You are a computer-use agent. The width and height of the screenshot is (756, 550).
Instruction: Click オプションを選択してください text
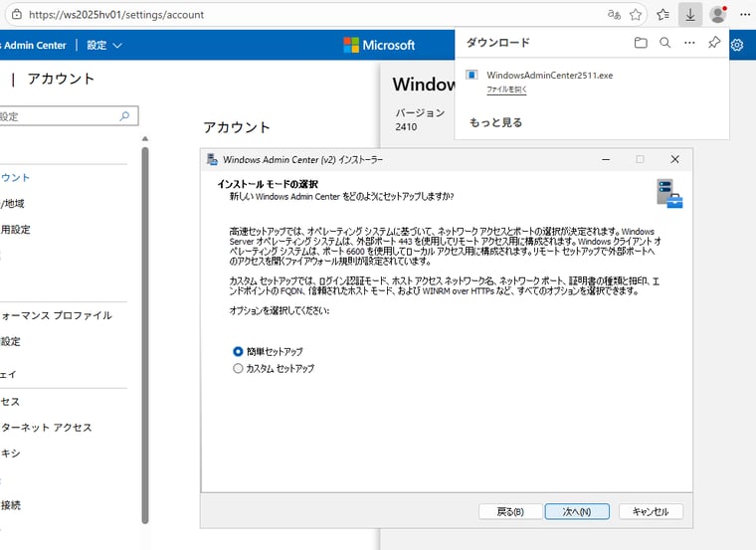click(x=280, y=311)
